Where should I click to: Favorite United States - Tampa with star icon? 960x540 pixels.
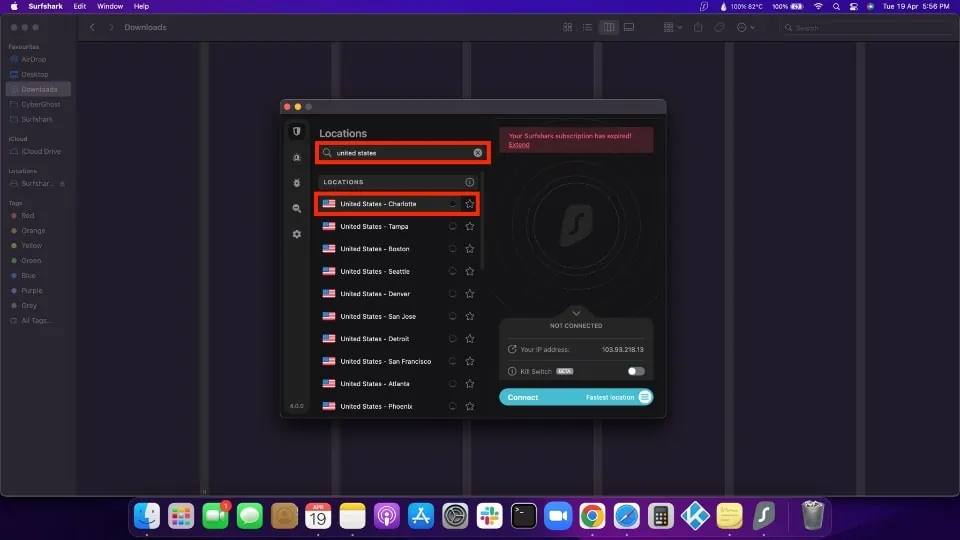[x=470, y=227]
